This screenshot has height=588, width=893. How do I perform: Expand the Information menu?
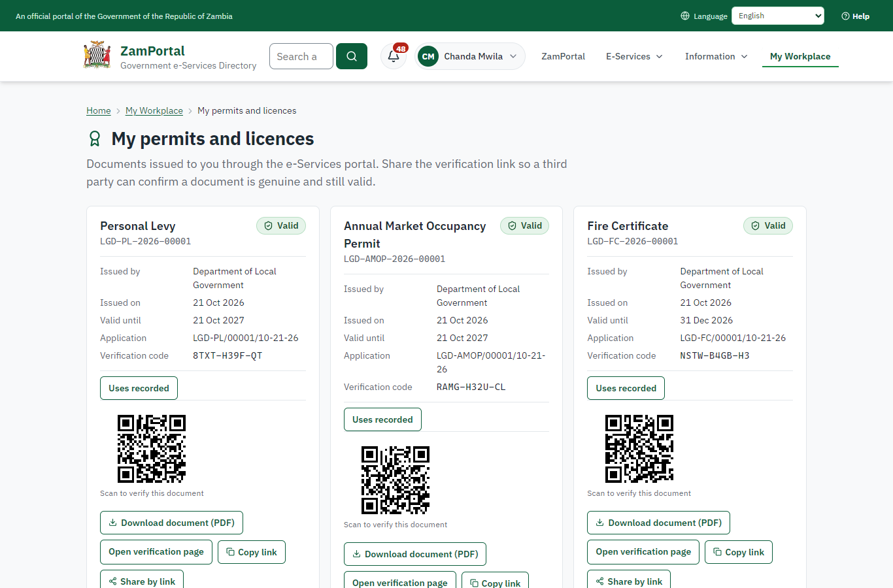(716, 56)
